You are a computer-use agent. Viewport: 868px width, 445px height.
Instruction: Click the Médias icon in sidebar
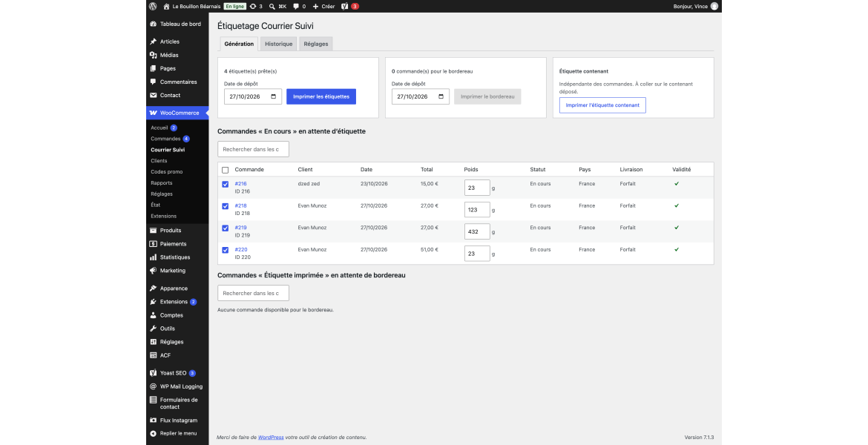(x=154, y=55)
